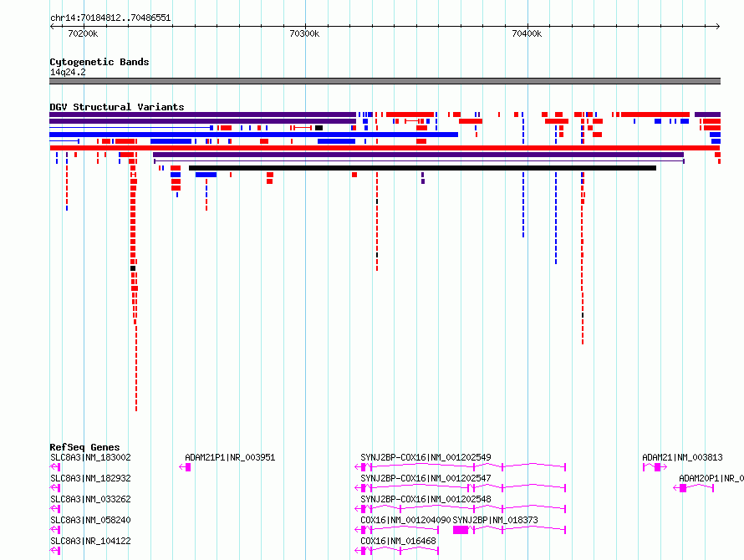Click the chr14:70184812..70486551 coordinate label
The image size is (744, 560).
click(110, 18)
